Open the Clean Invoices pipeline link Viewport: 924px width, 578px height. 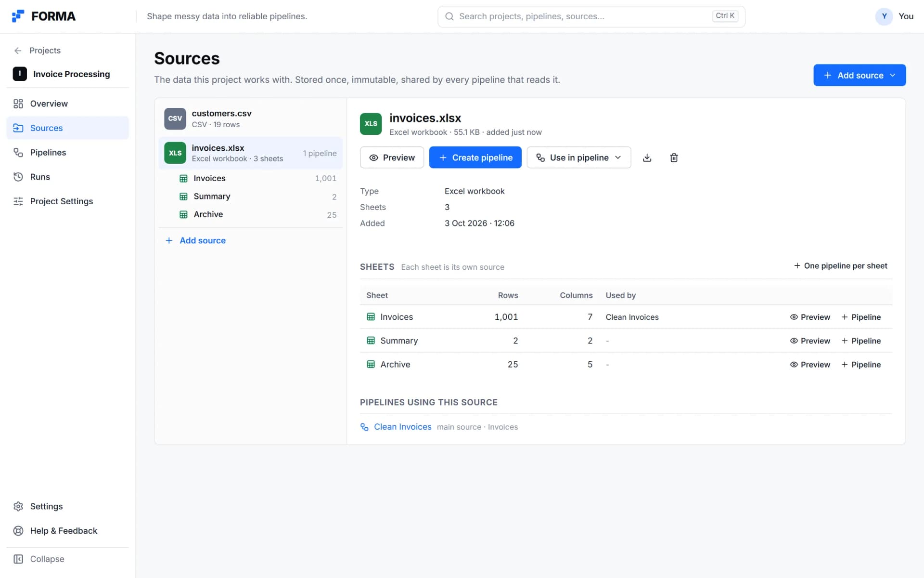[x=402, y=427]
